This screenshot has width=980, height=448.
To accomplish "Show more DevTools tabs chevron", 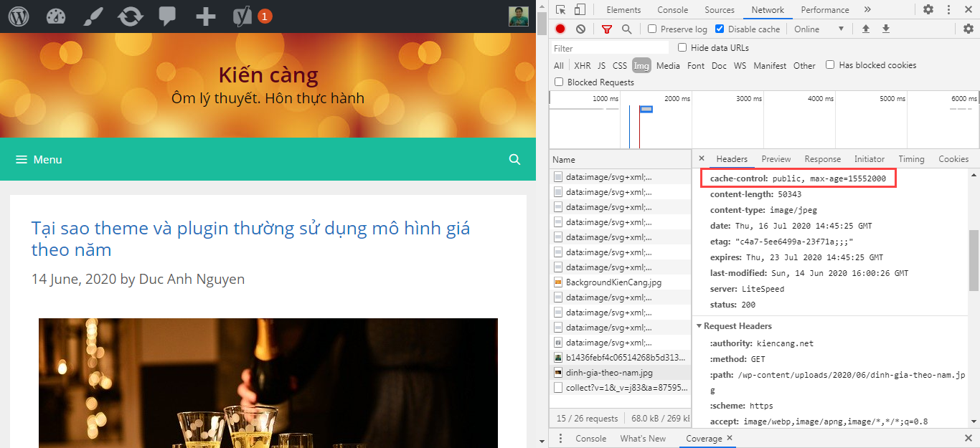I will (x=867, y=9).
